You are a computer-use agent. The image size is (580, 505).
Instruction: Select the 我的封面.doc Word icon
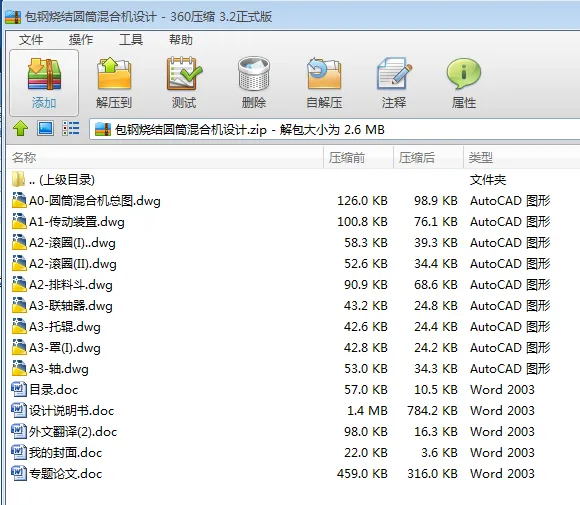point(19,452)
